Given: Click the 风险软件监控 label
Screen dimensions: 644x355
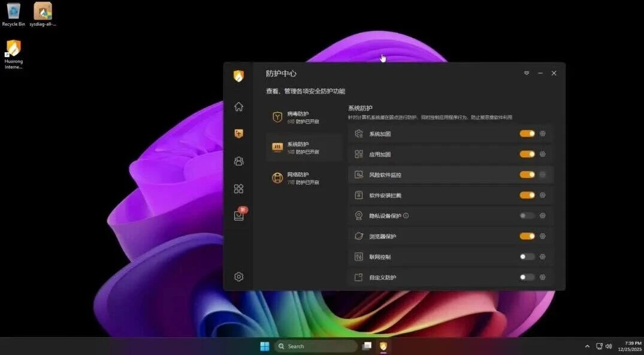Looking at the screenshot, I should click(385, 175).
